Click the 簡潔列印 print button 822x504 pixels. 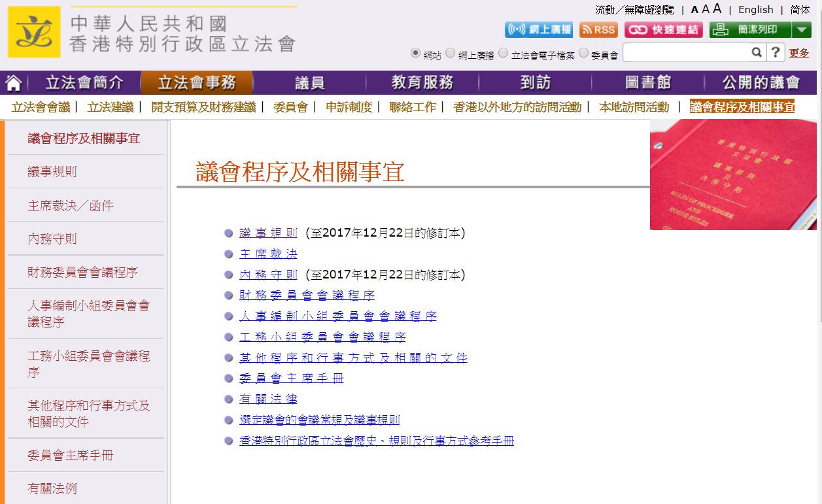[750, 30]
